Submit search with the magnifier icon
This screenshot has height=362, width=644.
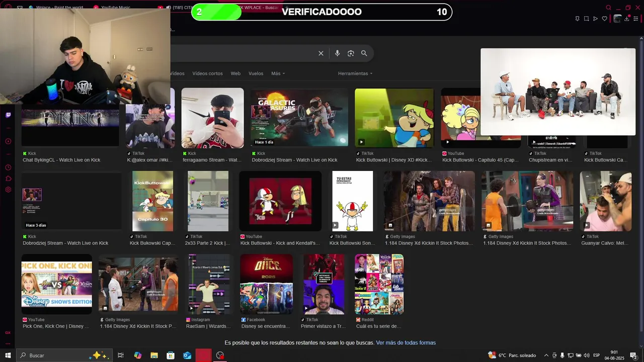click(364, 53)
